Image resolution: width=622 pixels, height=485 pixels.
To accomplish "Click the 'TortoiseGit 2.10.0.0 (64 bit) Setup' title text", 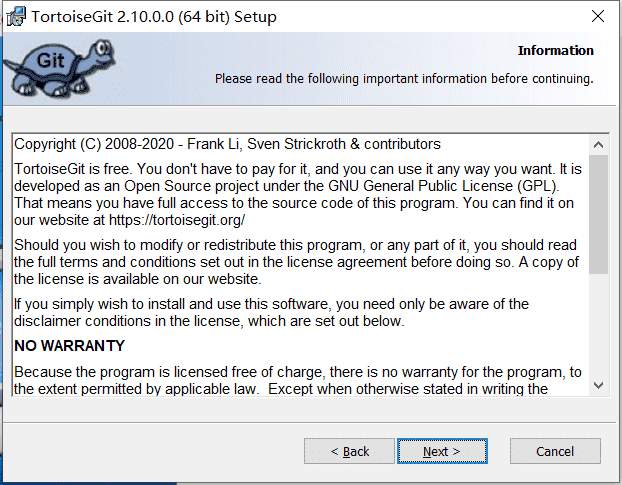I will point(154,17).
